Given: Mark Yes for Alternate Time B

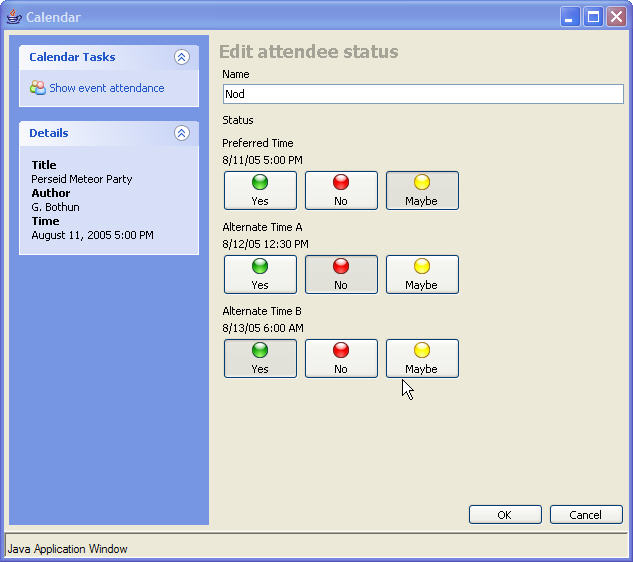Looking at the screenshot, I should click(x=260, y=359).
